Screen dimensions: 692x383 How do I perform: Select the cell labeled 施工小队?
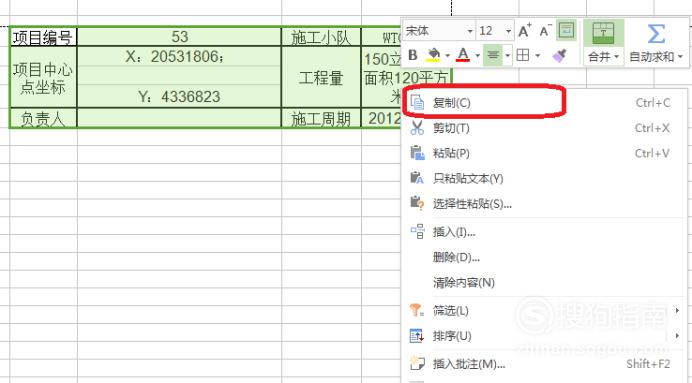click(321, 37)
